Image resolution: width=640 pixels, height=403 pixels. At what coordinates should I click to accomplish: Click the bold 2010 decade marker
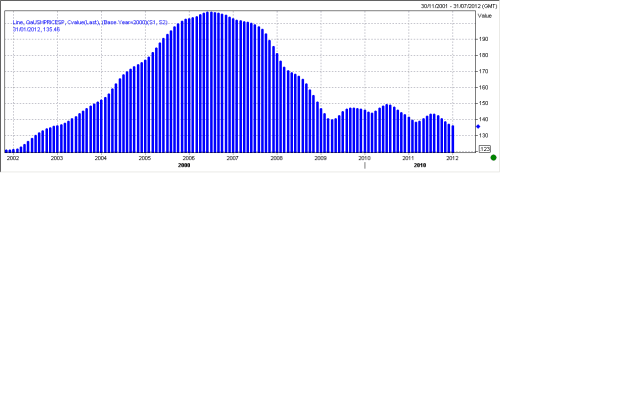pyautogui.click(x=420, y=165)
